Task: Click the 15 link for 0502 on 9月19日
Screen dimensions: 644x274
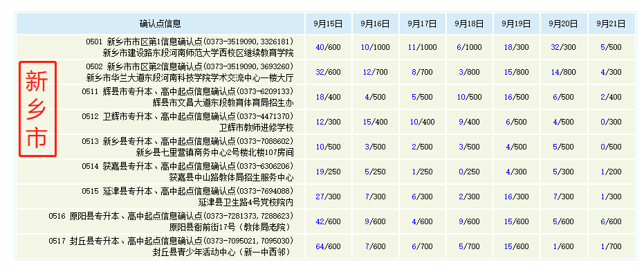Action: coord(508,72)
